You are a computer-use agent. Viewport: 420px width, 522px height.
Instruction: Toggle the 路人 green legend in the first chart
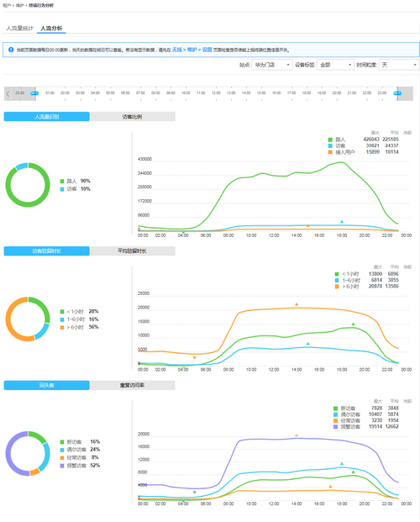point(330,140)
